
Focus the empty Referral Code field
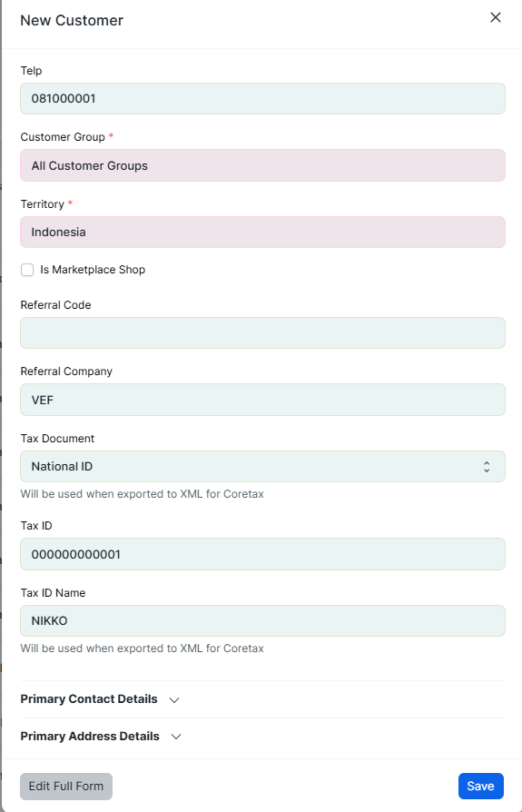point(262,333)
